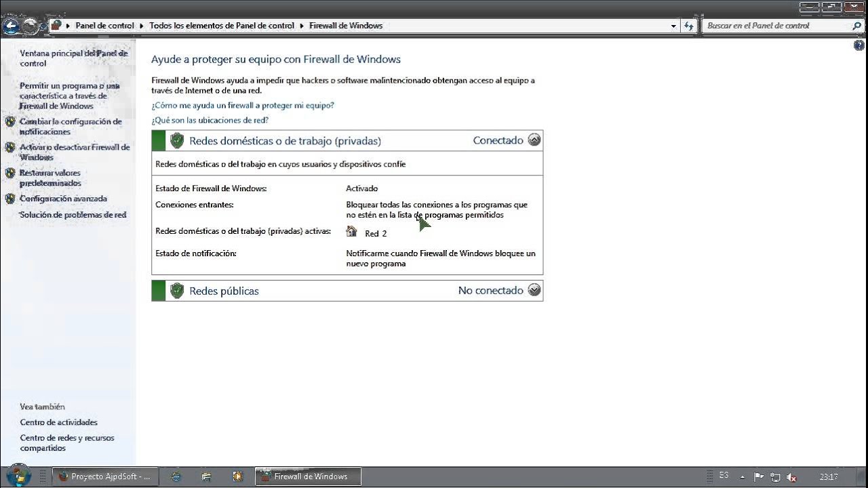
Task: Click the 23:17 system clock
Action: [829, 477]
